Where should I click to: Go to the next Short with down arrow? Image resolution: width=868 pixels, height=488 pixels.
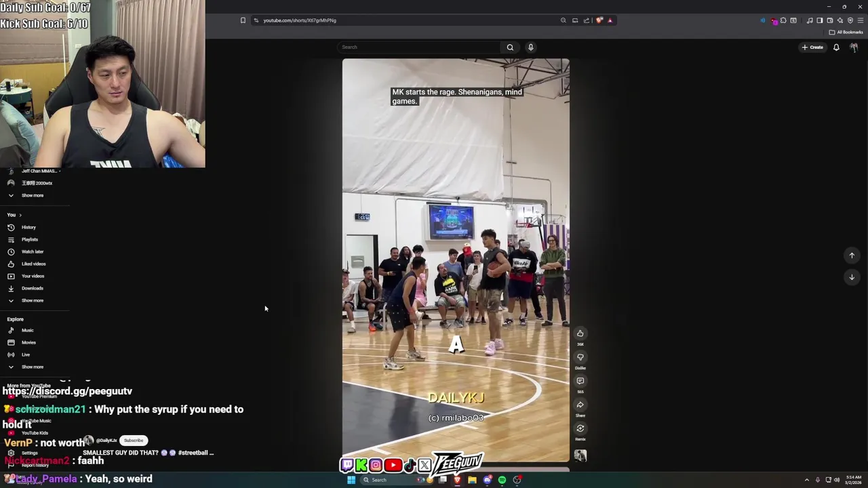(x=852, y=277)
